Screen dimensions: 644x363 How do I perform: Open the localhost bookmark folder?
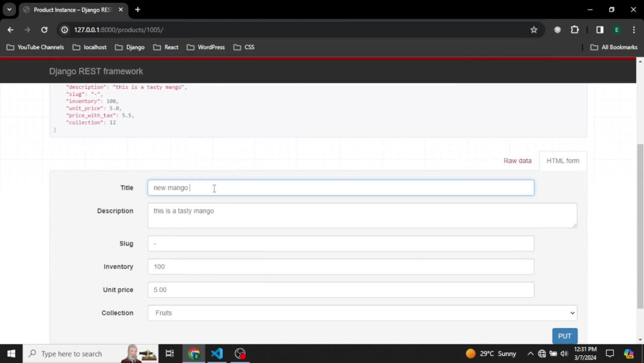pos(90,47)
